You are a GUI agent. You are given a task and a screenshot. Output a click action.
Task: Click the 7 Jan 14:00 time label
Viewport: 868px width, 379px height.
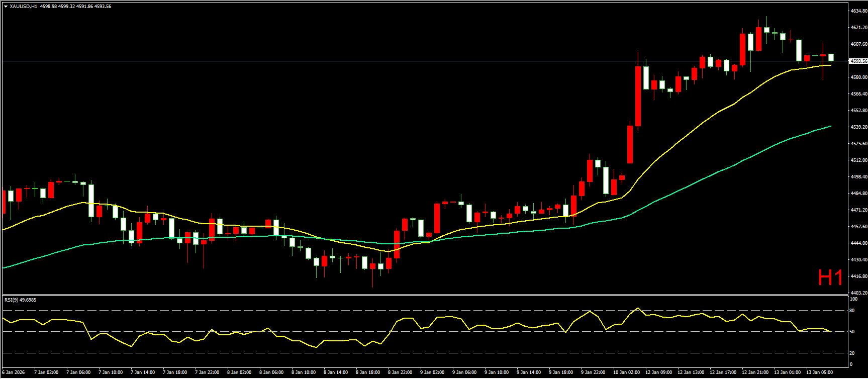(142, 372)
